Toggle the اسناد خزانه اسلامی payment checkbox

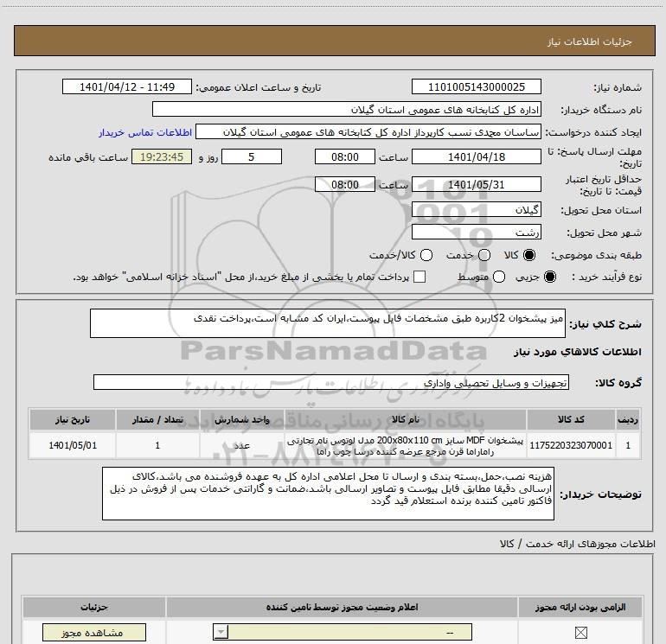(419, 277)
